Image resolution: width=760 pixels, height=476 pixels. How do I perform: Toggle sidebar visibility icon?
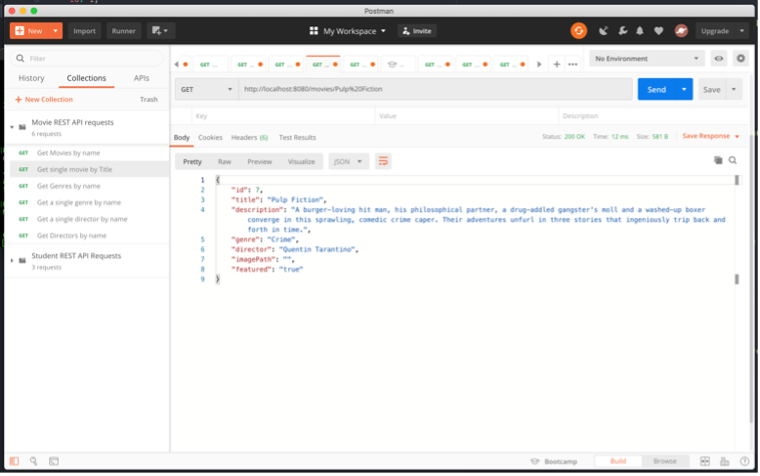(x=14, y=461)
